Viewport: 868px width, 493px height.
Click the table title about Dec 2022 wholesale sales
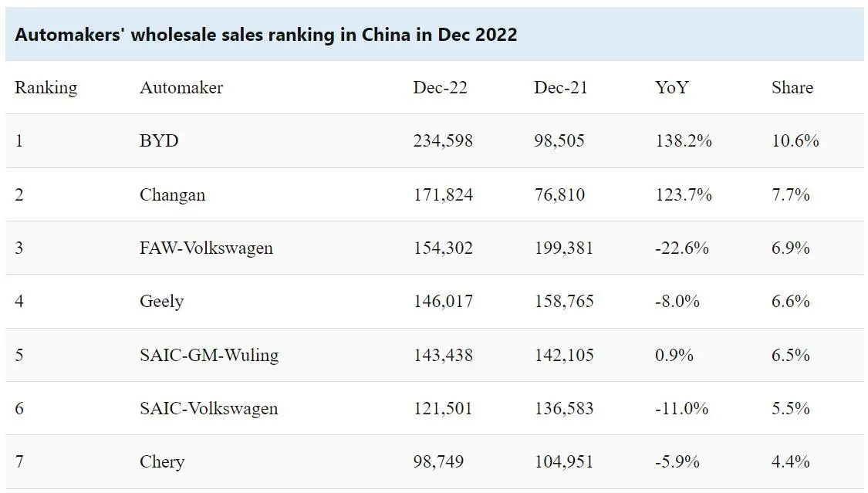point(266,35)
